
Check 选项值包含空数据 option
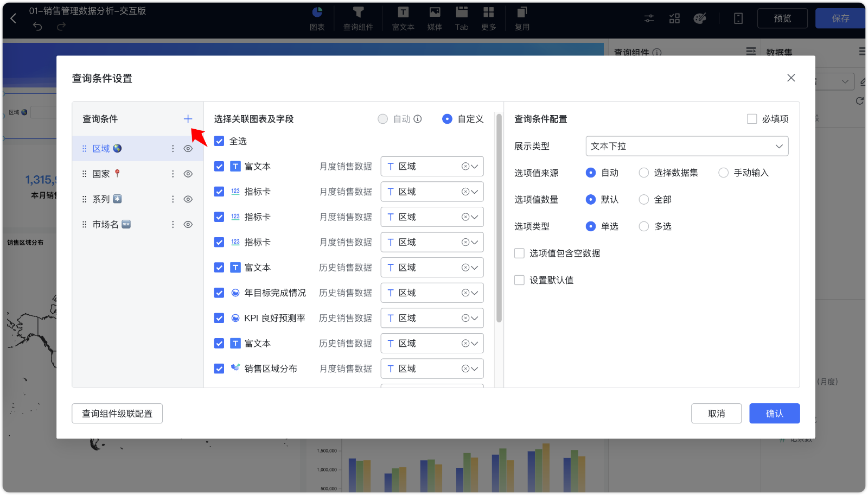click(x=519, y=253)
